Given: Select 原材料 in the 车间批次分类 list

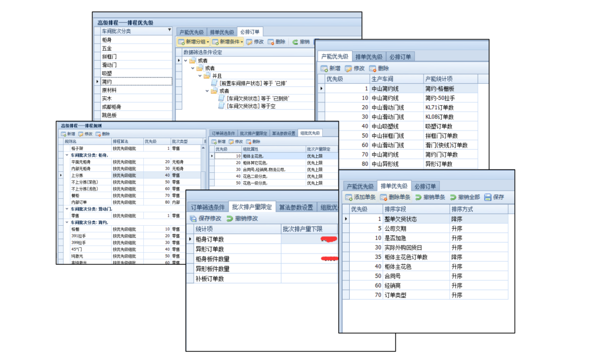Looking at the screenshot, I should coord(109,90).
